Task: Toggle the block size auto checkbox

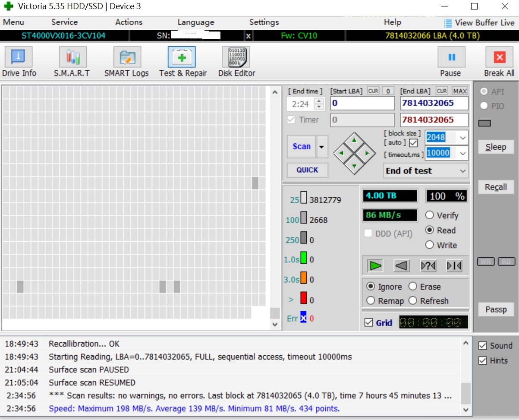Action: pos(413,143)
